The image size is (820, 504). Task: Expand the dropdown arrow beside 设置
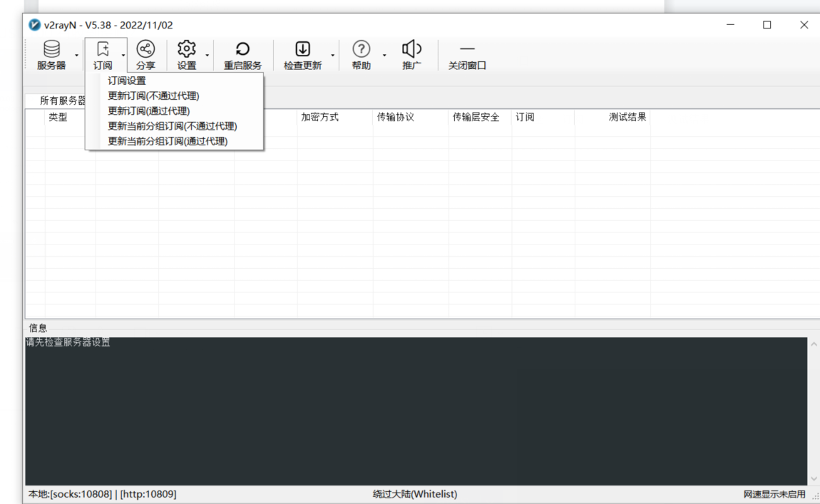pyautogui.click(x=207, y=55)
